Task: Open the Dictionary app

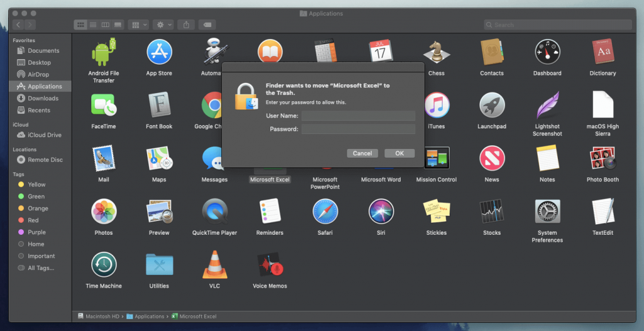Action: 602,52
